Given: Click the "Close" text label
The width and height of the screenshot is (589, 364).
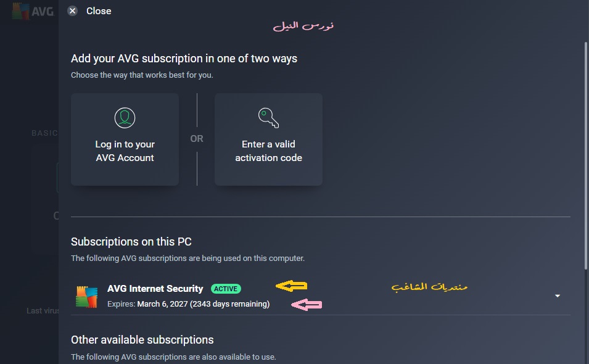Looking at the screenshot, I should (x=99, y=11).
